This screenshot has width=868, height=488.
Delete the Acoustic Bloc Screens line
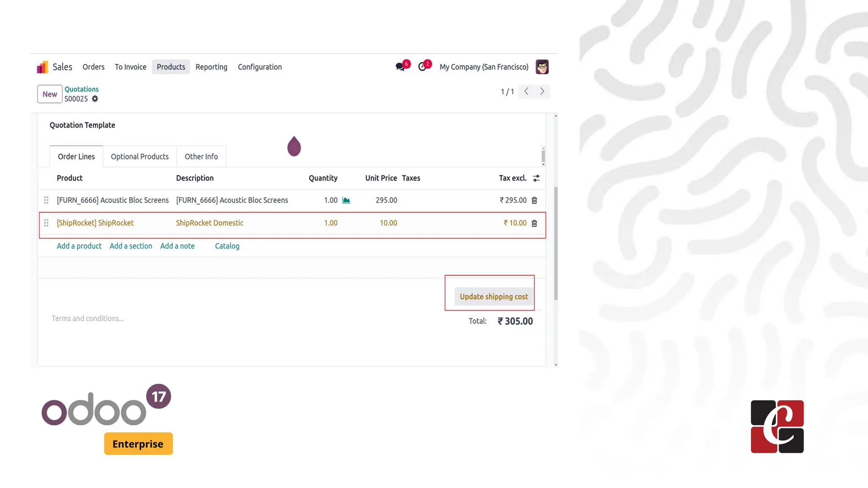point(534,200)
